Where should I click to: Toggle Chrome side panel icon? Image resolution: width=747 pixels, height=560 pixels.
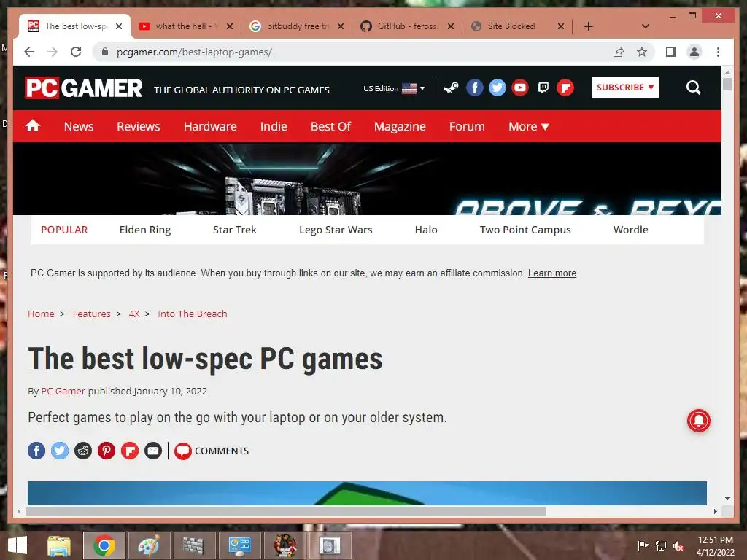click(x=671, y=52)
